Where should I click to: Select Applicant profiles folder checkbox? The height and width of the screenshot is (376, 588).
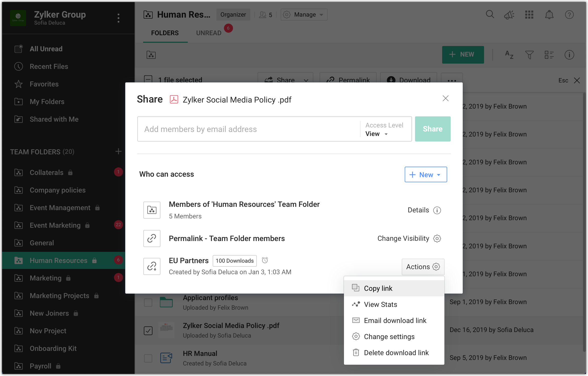coord(148,302)
